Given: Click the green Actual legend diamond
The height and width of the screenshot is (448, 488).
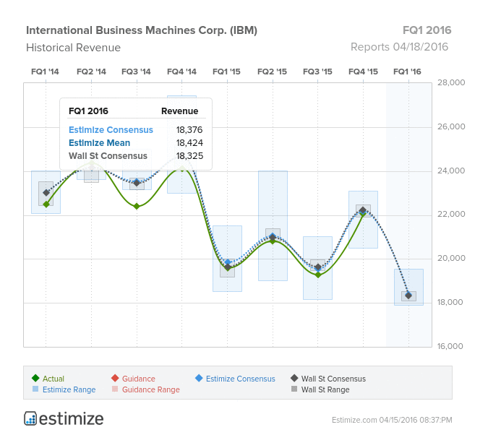Looking at the screenshot, I should pos(35,378).
